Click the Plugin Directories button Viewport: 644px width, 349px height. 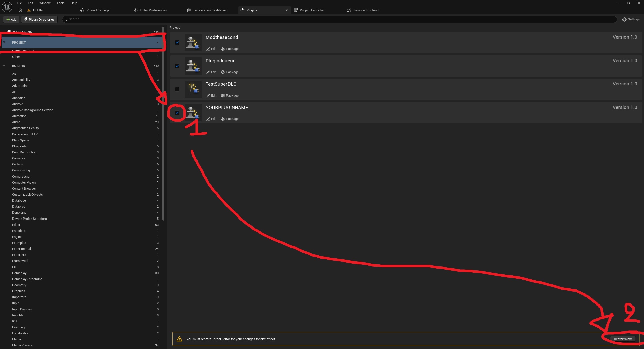pos(40,19)
